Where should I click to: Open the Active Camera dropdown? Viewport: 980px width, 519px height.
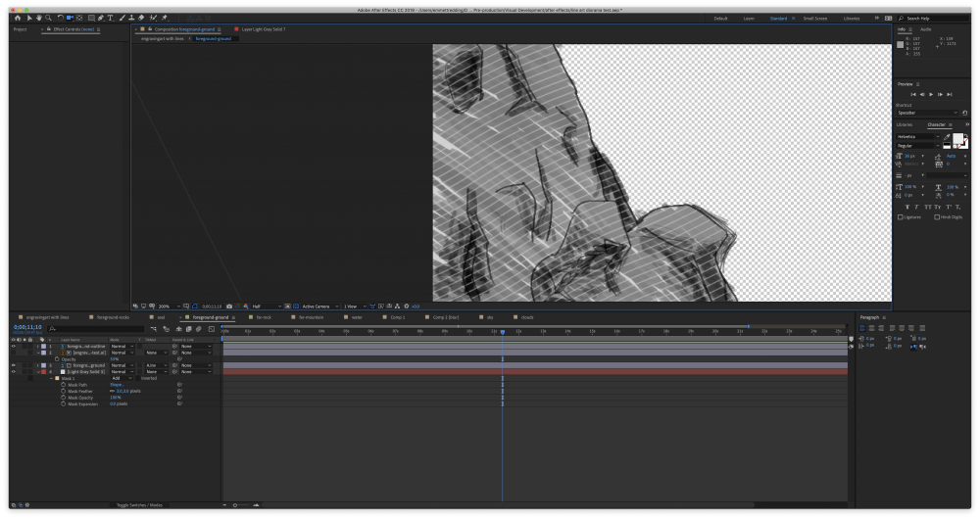320,307
